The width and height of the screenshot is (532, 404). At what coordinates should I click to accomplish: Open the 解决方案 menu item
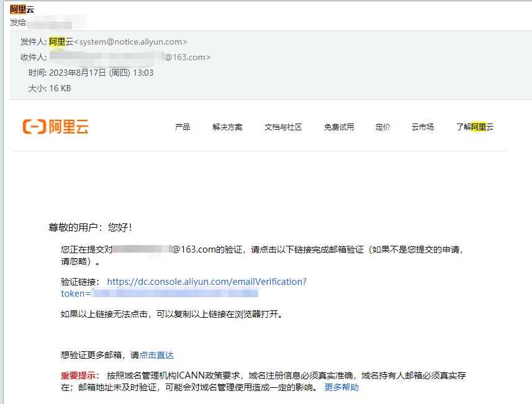pos(227,127)
